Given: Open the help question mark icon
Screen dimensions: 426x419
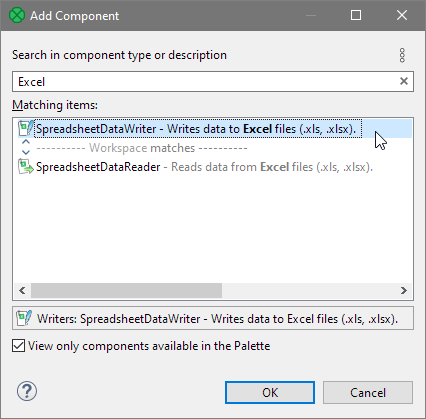Looking at the screenshot, I should coord(27,391).
